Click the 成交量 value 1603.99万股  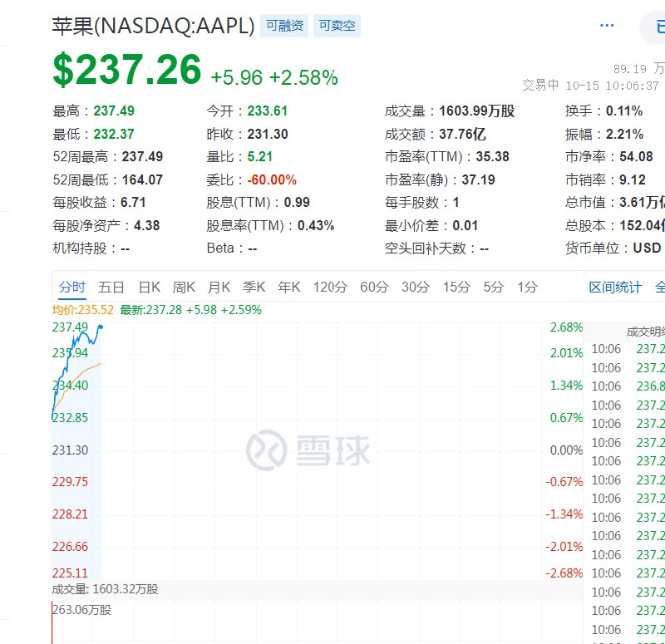tap(476, 111)
